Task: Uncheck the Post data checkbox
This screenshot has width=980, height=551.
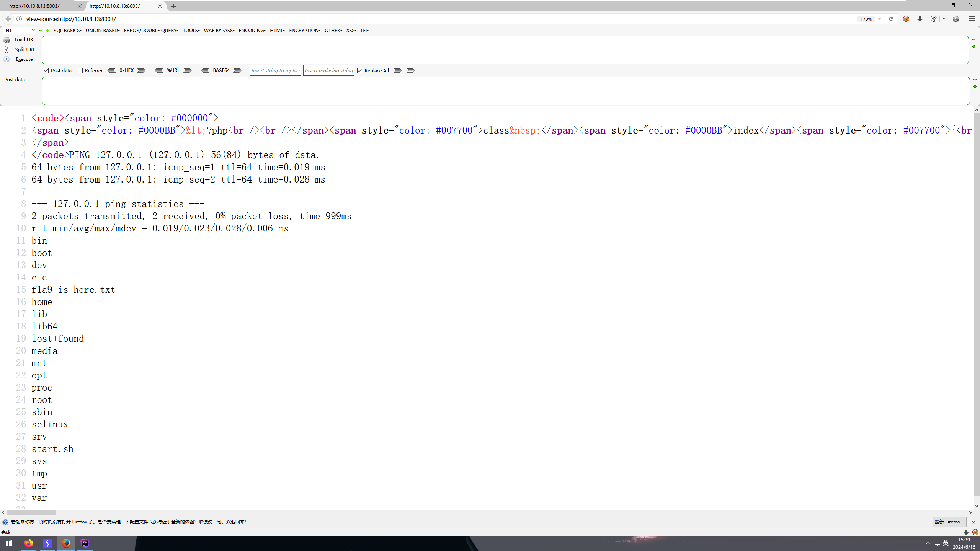Action: [46, 71]
